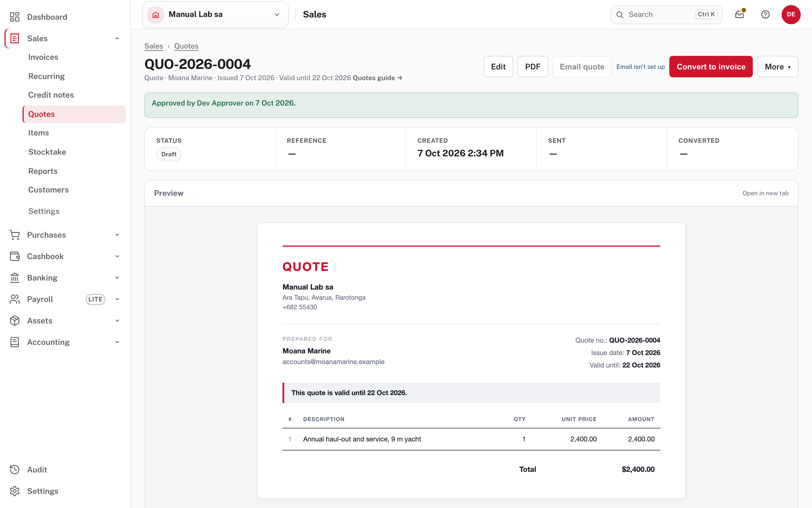Click the Email isn't set up link
This screenshot has width=812, height=508.
(x=640, y=67)
